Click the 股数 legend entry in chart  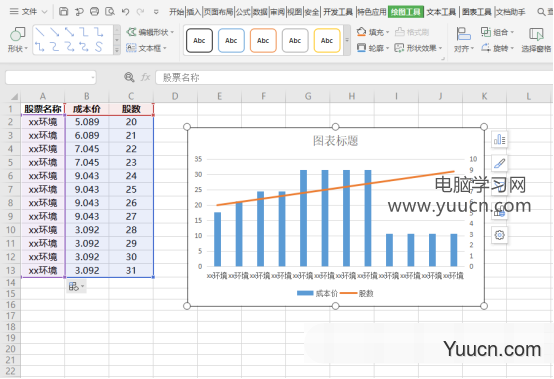(x=357, y=293)
